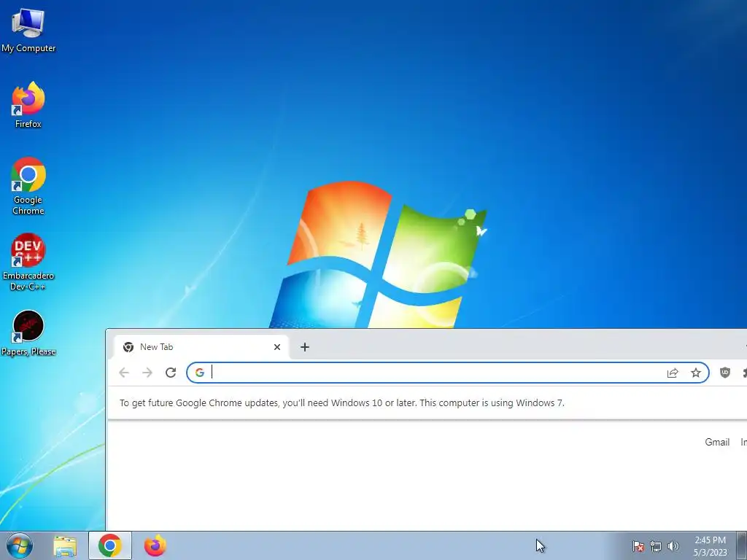Launch Firefox from the taskbar
This screenshot has height=560, width=747.
click(155, 545)
